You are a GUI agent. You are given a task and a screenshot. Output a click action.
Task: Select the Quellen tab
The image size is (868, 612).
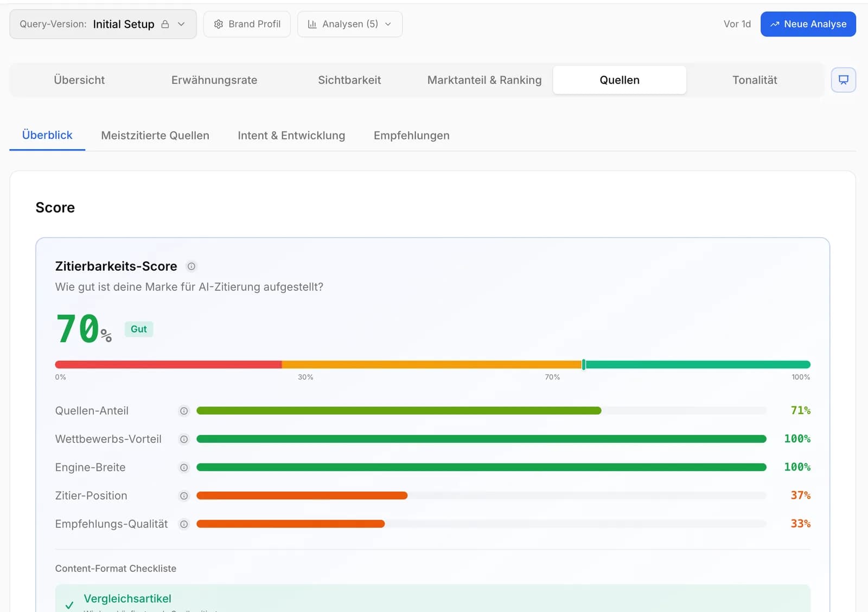(620, 80)
